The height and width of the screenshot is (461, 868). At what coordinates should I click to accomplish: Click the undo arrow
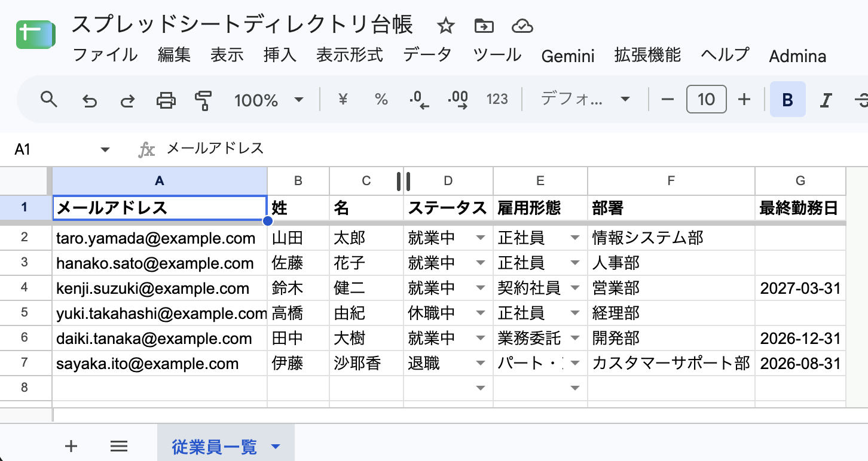coord(89,100)
